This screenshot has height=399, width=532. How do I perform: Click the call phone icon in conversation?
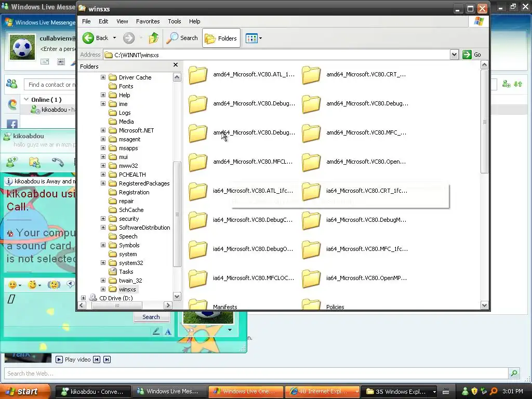(58, 163)
